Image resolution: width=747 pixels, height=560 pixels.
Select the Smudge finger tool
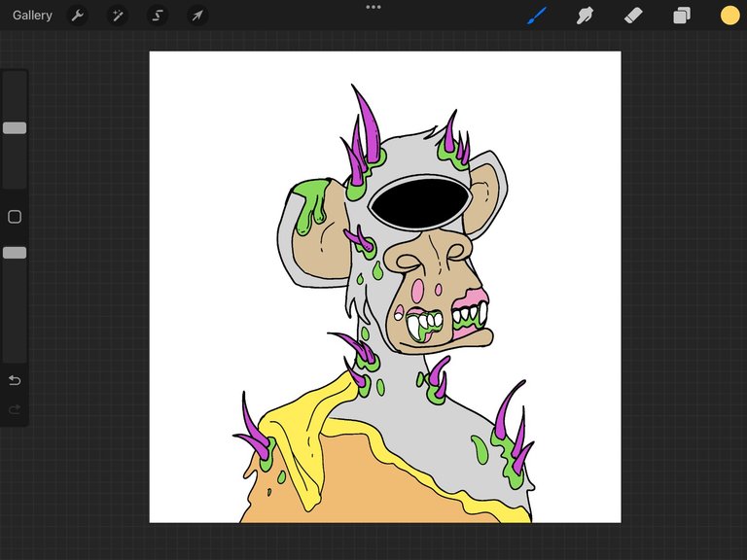[x=585, y=16]
